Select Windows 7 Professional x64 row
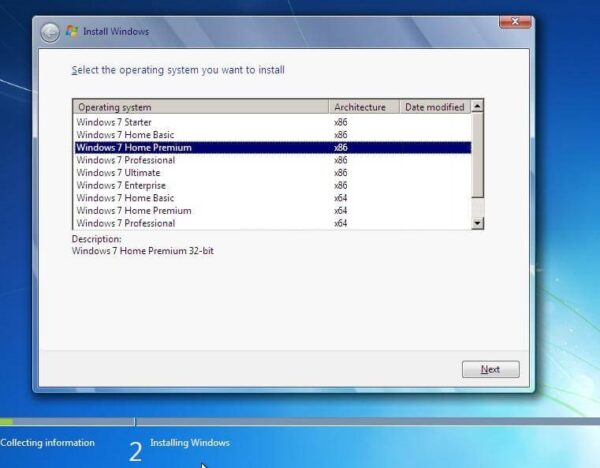The height and width of the screenshot is (468, 600). (x=273, y=223)
